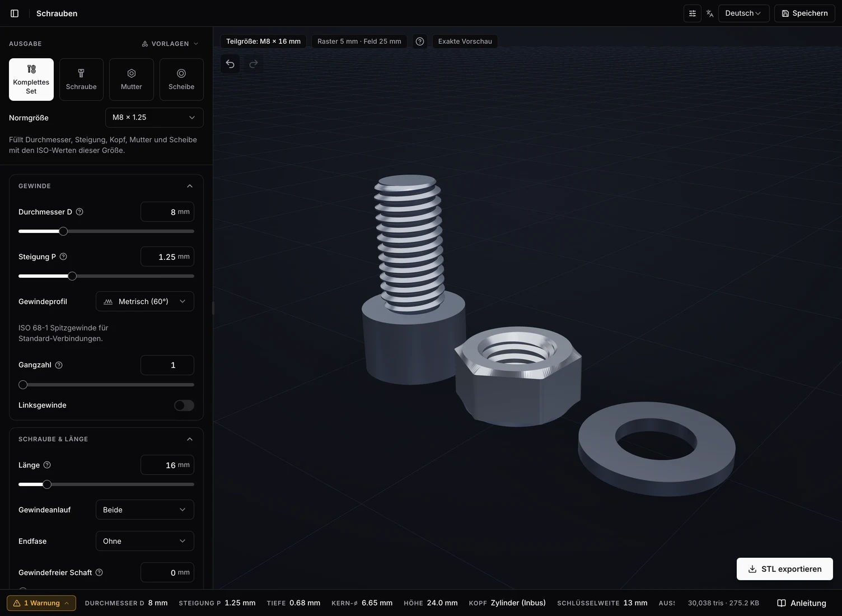
Task: Open the Deutsch language selector
Action: (743, 13)
